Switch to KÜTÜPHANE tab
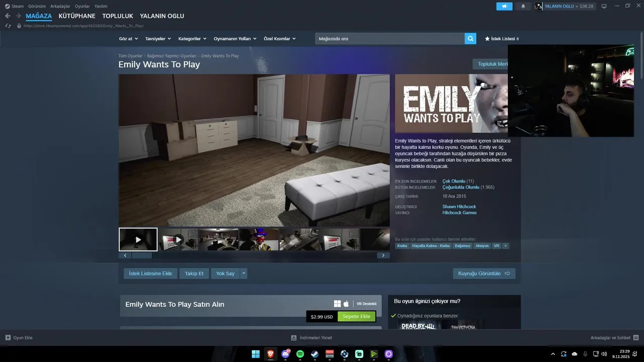This screenshot has width=644, height=362. pyautogui.click(x=77, y=16)
